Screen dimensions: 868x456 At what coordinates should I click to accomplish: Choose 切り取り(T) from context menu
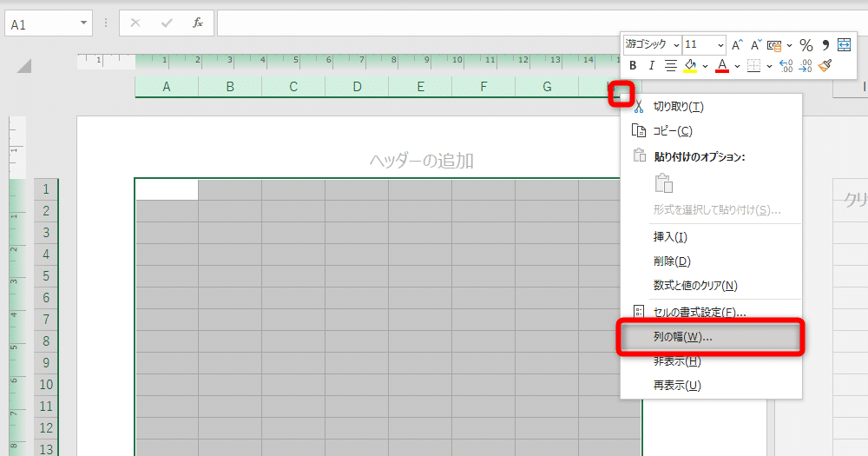click(712, 106)
